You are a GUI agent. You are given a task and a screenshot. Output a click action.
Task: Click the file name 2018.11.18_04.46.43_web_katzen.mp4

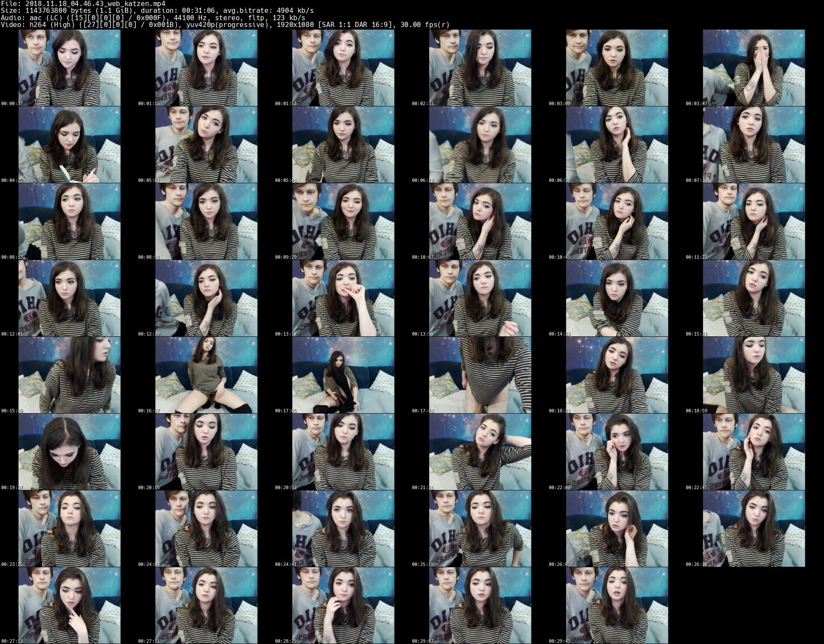96,3
